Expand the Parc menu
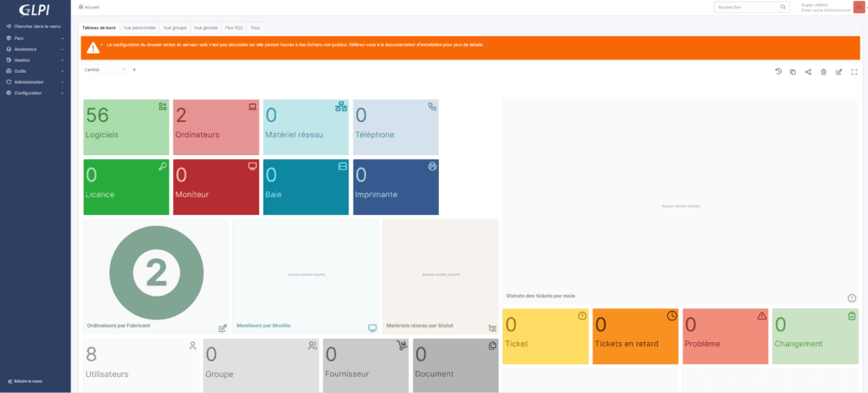The height and width of the screenshot is (393, 868). click(34, 38)
